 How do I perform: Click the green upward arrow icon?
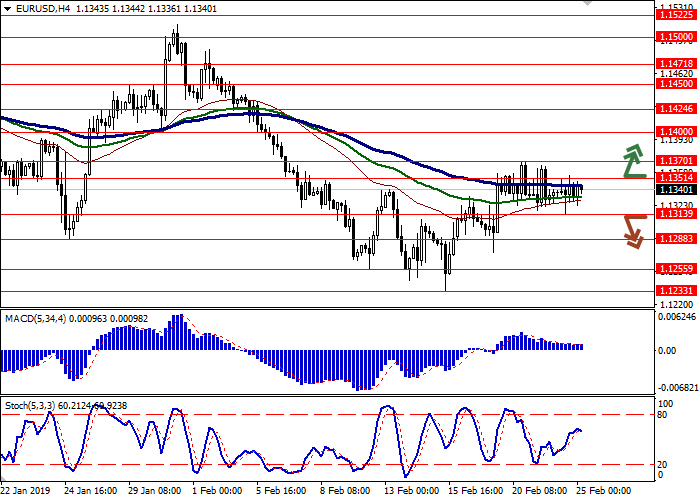(633, 160)
